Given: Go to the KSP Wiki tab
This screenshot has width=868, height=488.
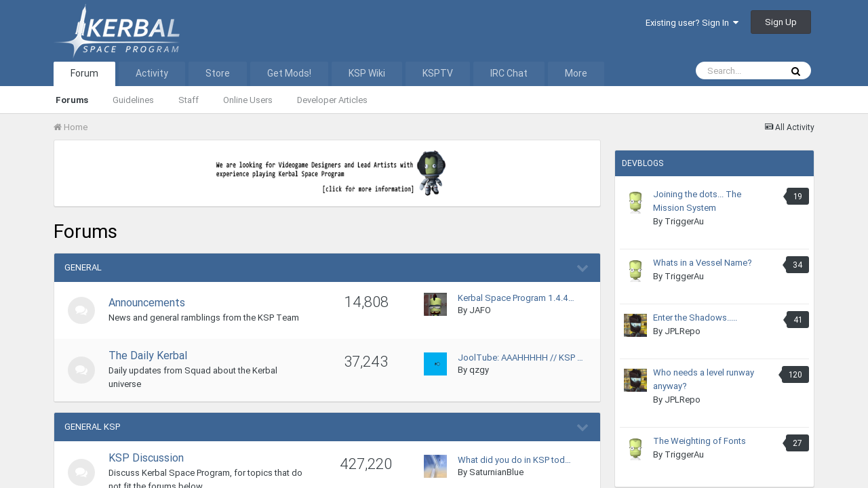Looking at the screenshot, I should (367, 74).
